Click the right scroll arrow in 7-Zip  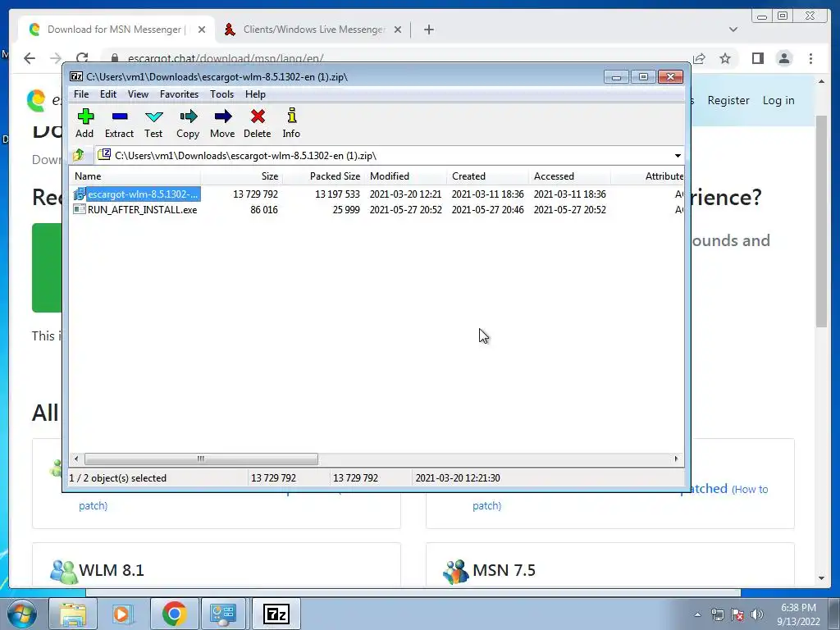click(676, 459)
